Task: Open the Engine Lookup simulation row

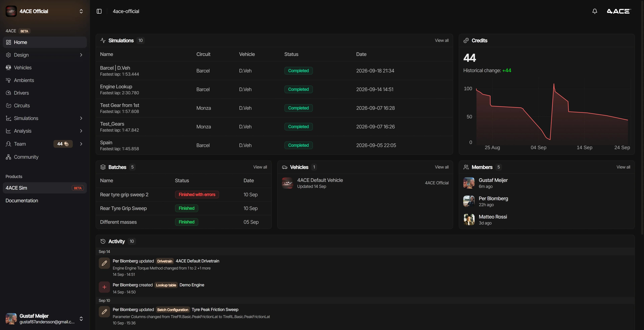Action: (x=274, y=89)
